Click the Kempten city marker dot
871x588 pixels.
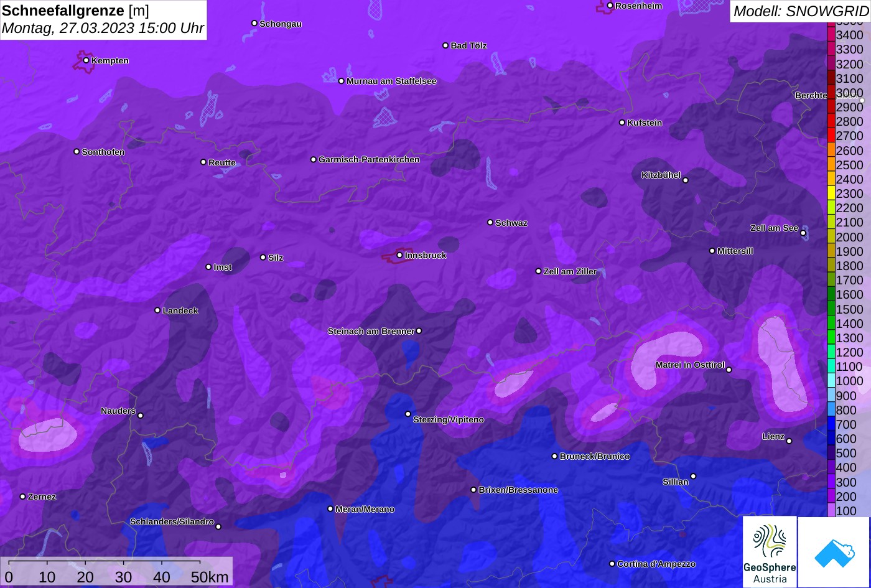click(x=86, y=60)
